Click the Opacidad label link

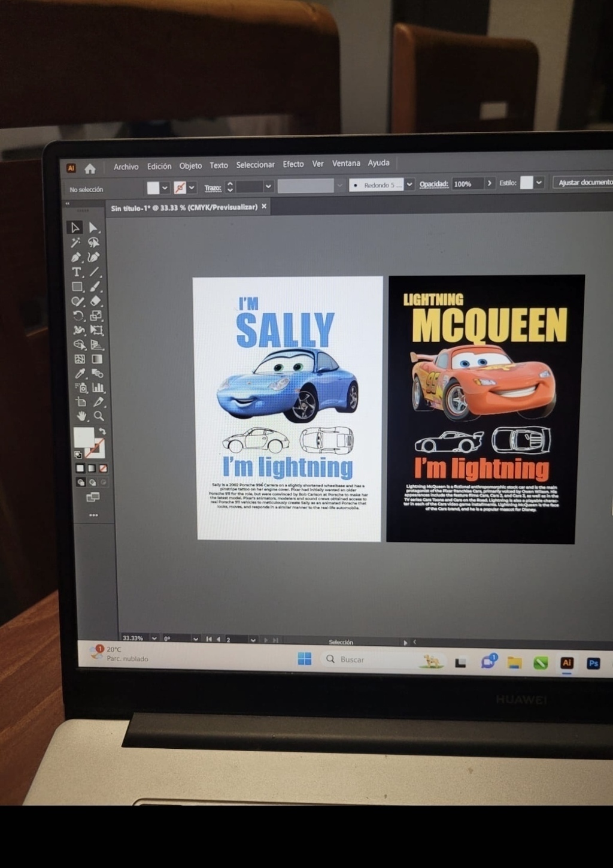[434, 184]
